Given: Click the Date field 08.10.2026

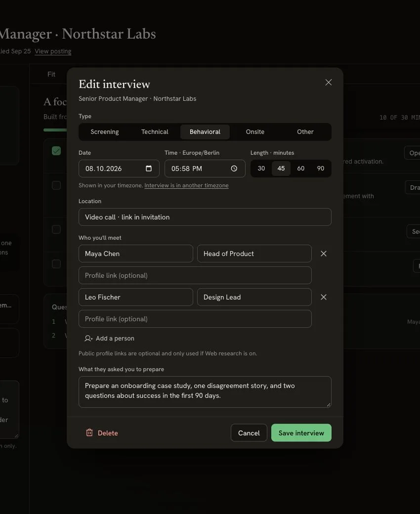Looking at the screenshot, I should click(119, 169).
